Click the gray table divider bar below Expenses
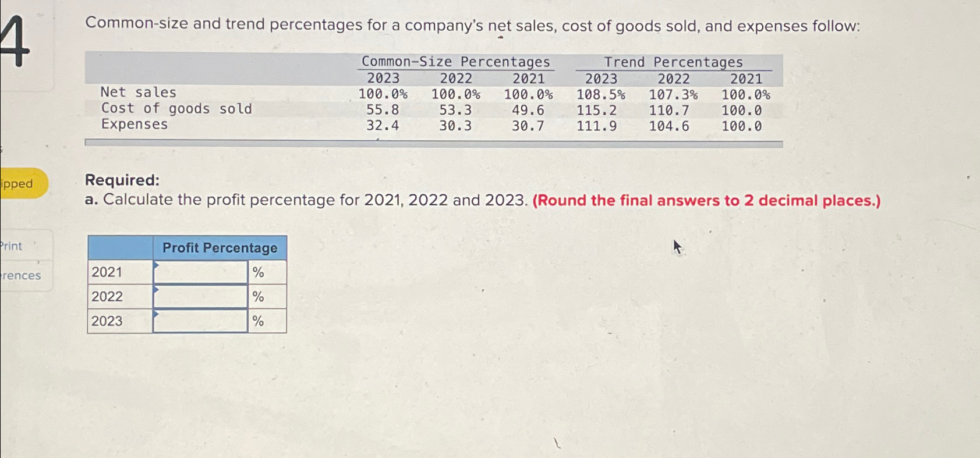This screenshot has width=980, height=458. point(434,141)
